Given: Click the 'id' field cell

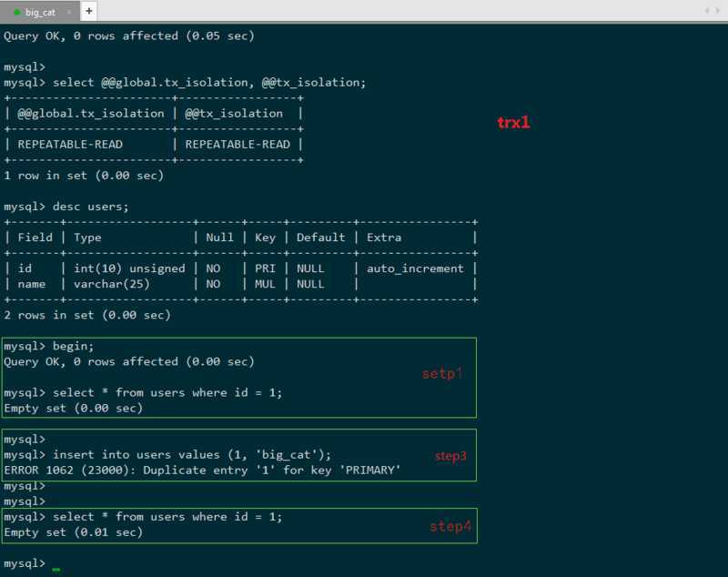Looking at the screenshot, I should pyautogui.click(x=25, y=268).
